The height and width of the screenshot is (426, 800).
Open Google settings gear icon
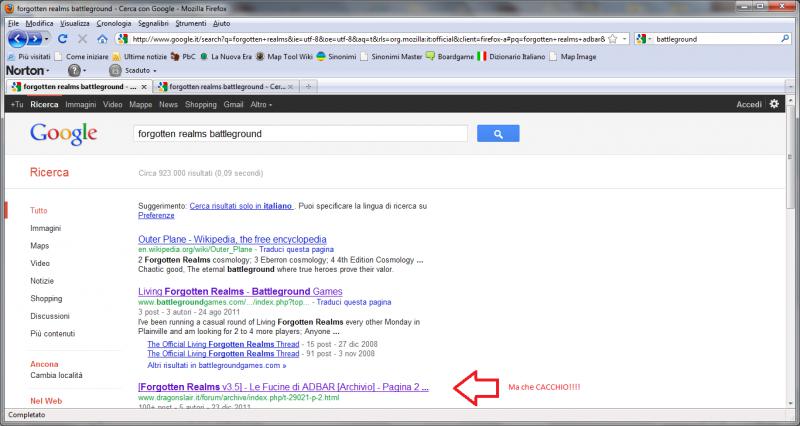coord(775,104)
